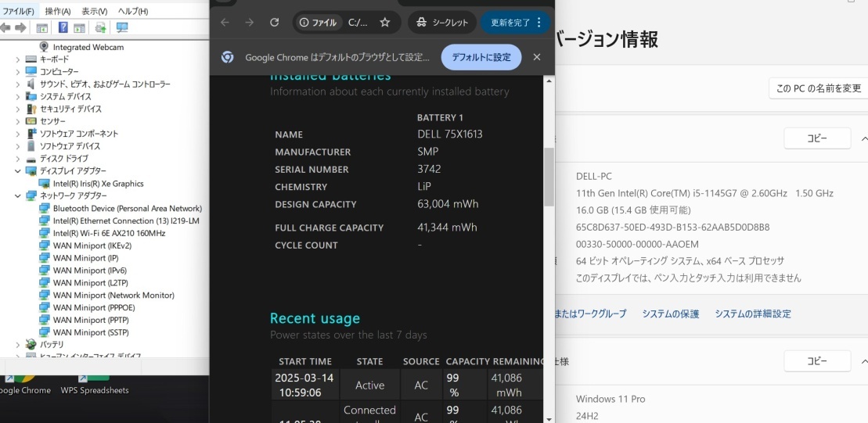Click コピー in the Windows 仕様 section
This screenshot has width=868, height=423.
coord(817,361)
